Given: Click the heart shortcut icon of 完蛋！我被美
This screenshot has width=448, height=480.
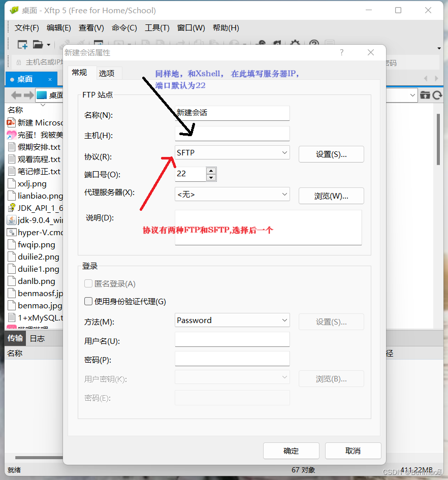Looking at the screenshot, I should [x=11, y=135].
